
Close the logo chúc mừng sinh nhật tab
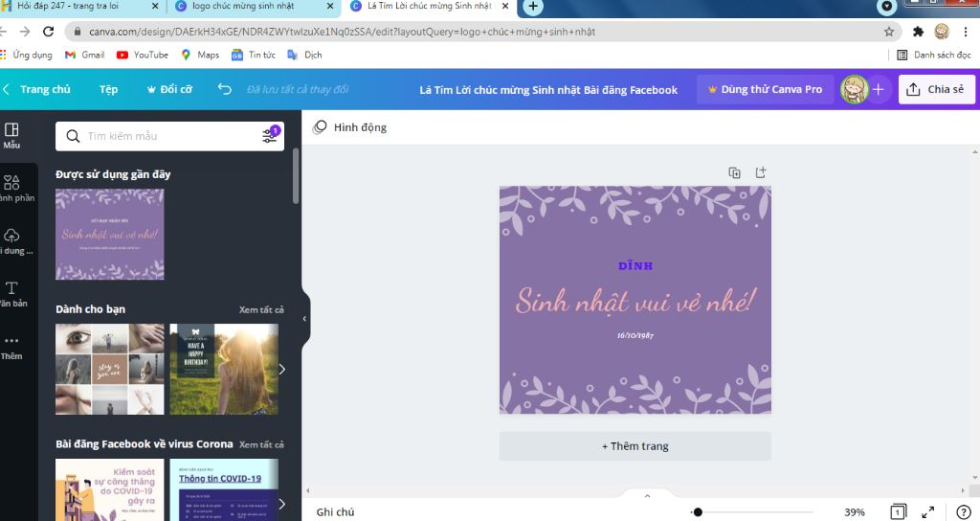[330, 7]
